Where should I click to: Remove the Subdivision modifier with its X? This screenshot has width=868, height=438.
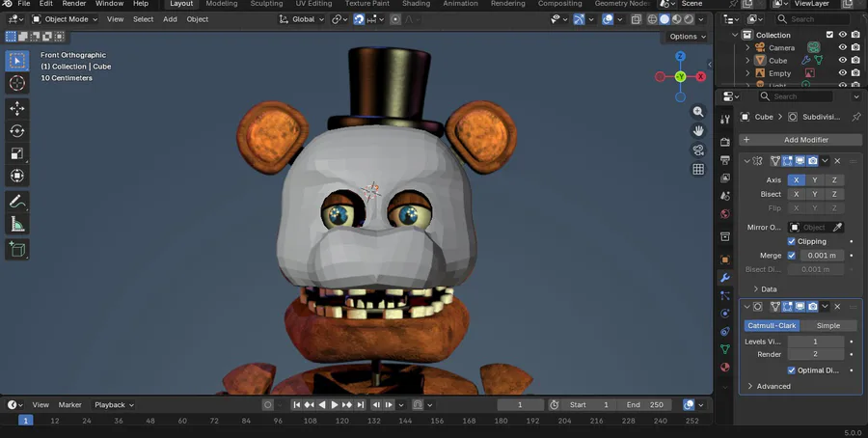[x=837, y=306]
